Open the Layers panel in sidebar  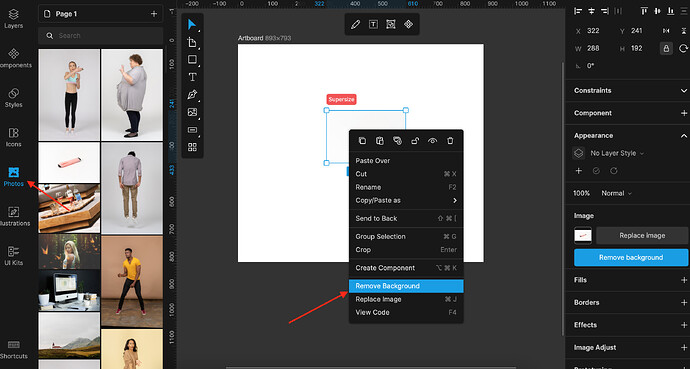coord(13,18)
